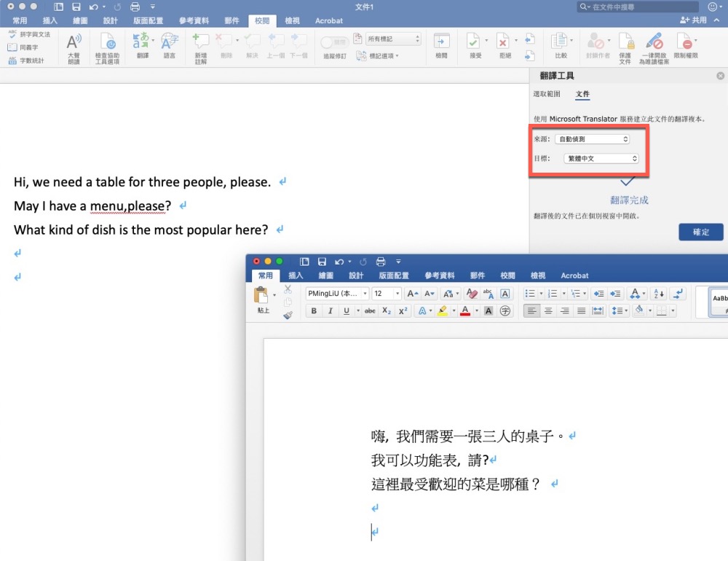Click the 限制權限 restrict permission icon
Viewport: 728px width, 561px height.
pos(685,42)
